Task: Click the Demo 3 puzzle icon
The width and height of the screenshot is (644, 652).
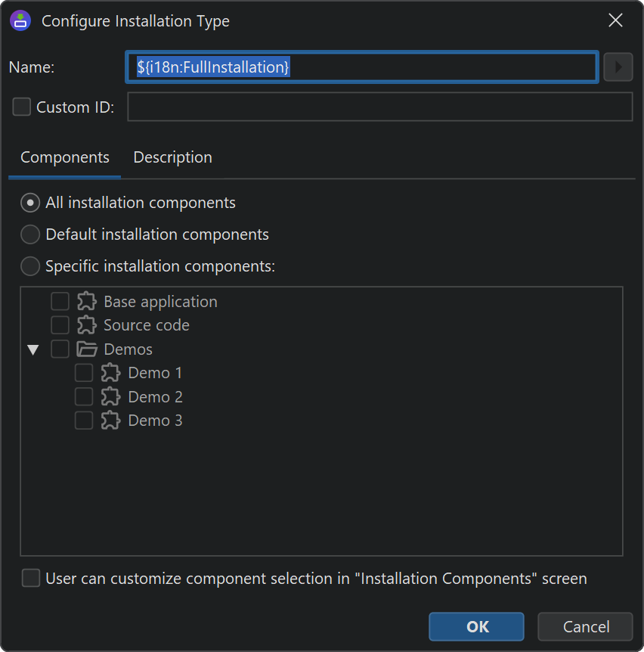Action: click(x=111, y=421)
